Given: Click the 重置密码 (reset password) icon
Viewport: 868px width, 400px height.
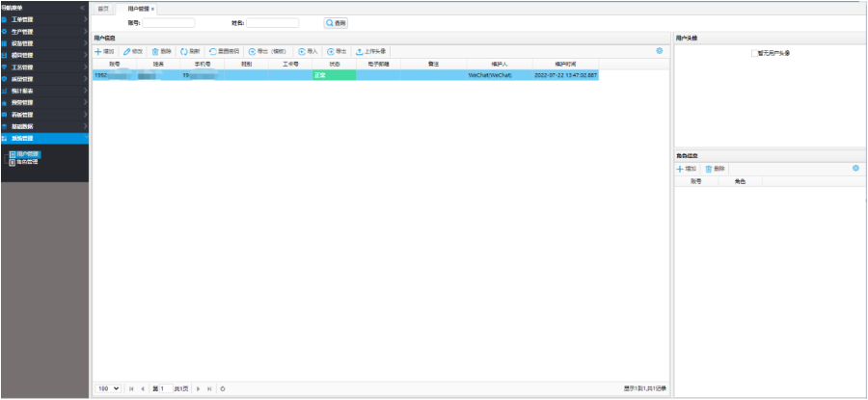Looking at the screenshot, I should [x=213, y=51].
